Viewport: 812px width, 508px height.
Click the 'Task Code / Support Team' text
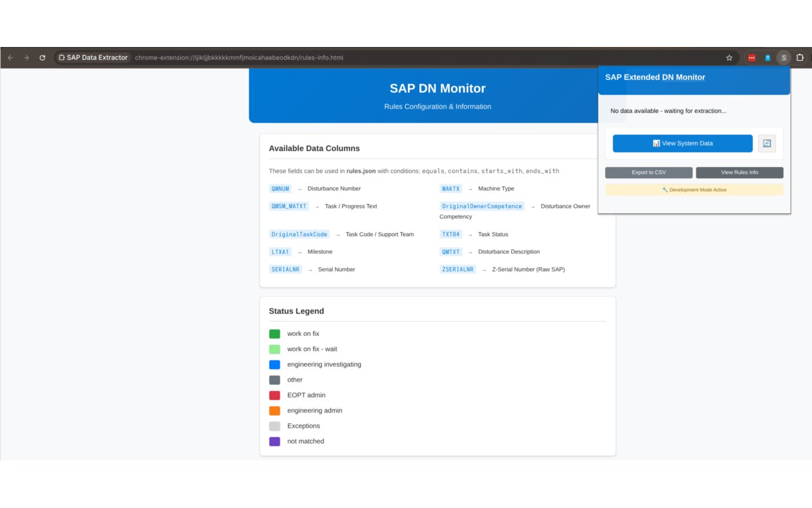[x=379, y=234]
